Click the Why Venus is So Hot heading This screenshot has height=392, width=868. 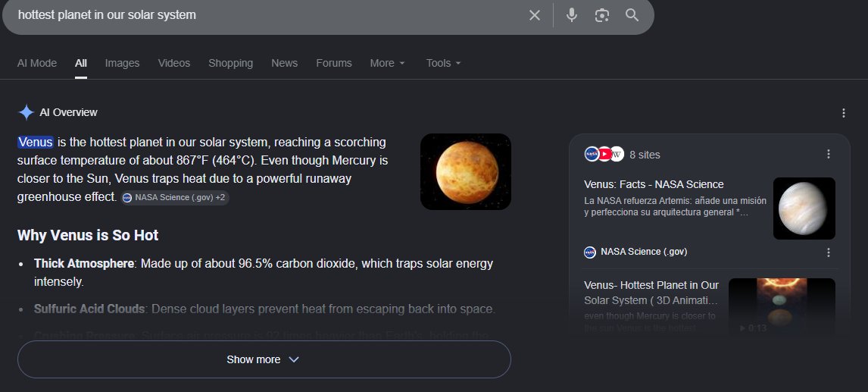88,235
